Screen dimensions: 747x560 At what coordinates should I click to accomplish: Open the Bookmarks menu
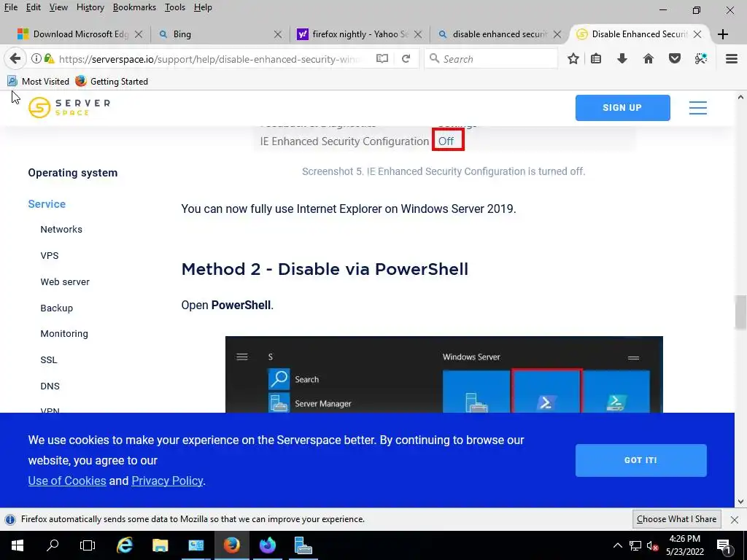134,7
